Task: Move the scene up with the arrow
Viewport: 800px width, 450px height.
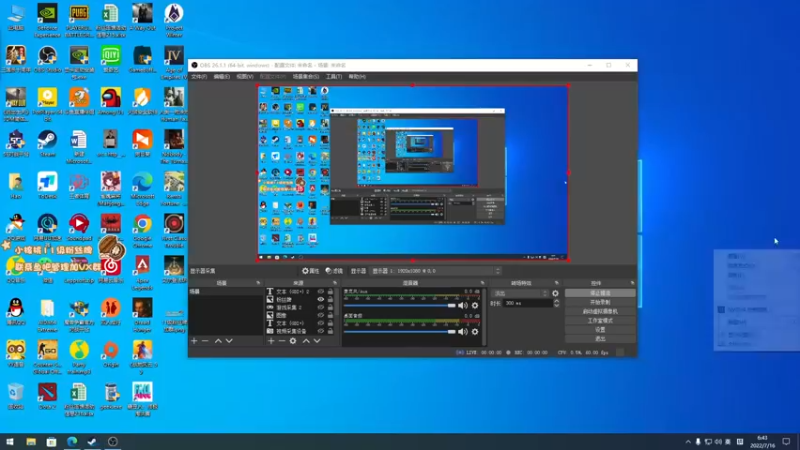Action: (218, 341)
